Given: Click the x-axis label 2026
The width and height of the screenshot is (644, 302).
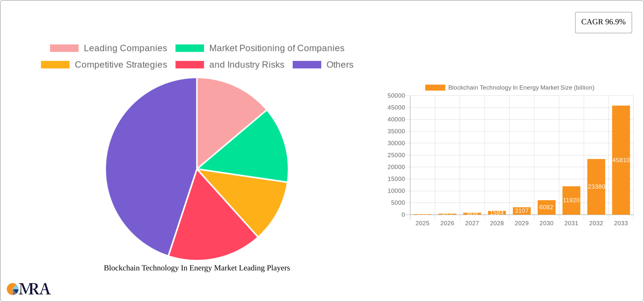Looking at the screenshot, I should point(447,223).
